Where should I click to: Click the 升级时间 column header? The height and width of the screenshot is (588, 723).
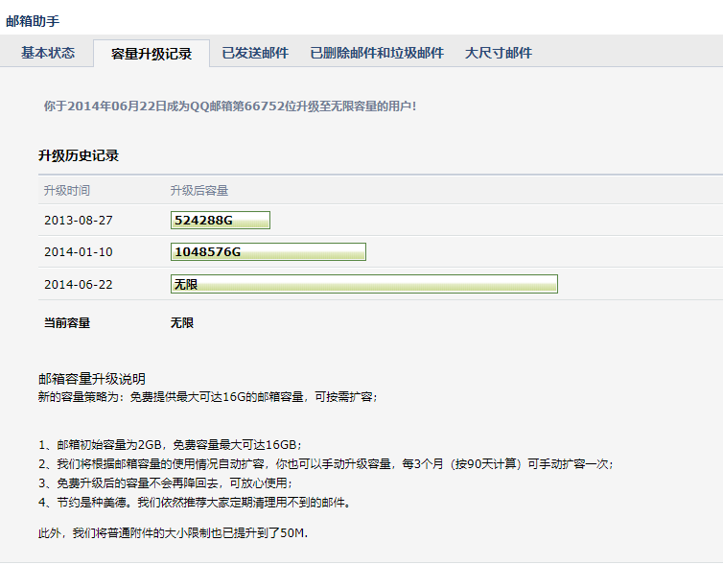(67, 191)
